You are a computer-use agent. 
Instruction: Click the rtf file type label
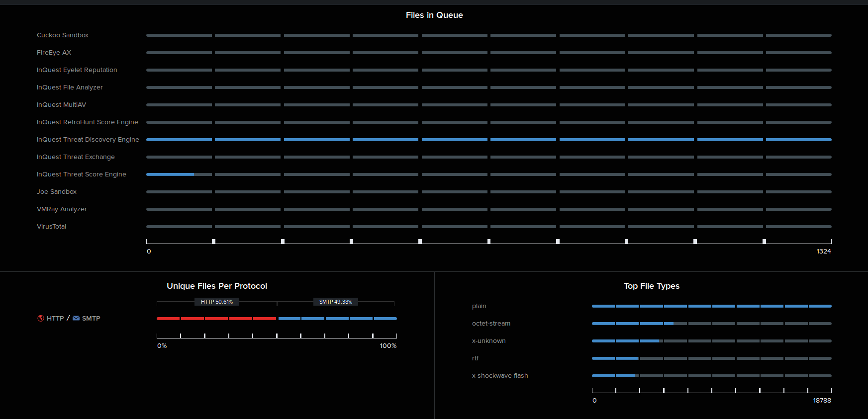pos(476,358)
